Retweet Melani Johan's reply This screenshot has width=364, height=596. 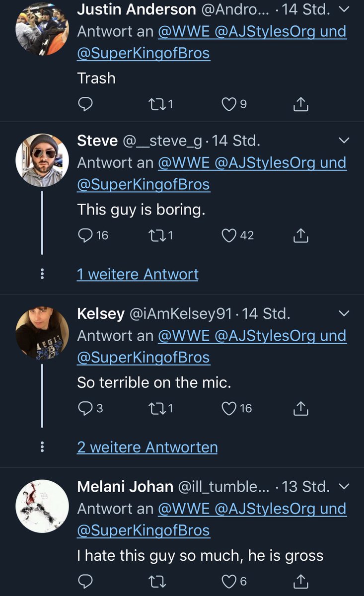tap(157, 581)
